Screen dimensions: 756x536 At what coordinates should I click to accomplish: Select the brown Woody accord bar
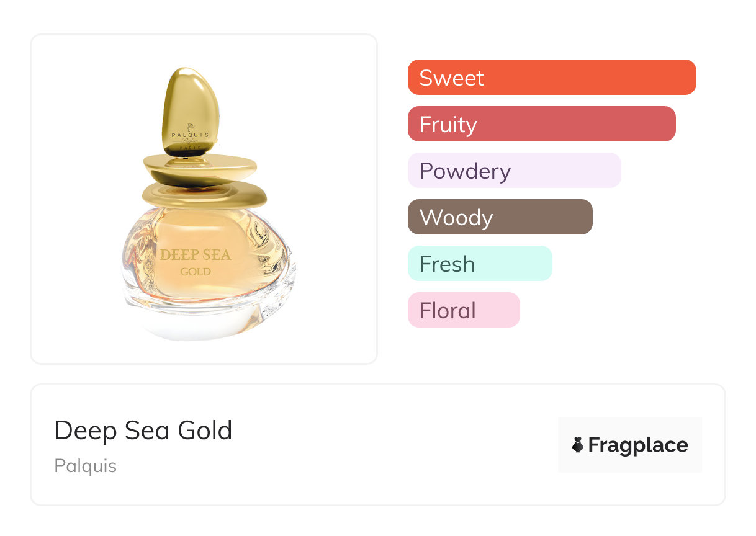point(500,217)
